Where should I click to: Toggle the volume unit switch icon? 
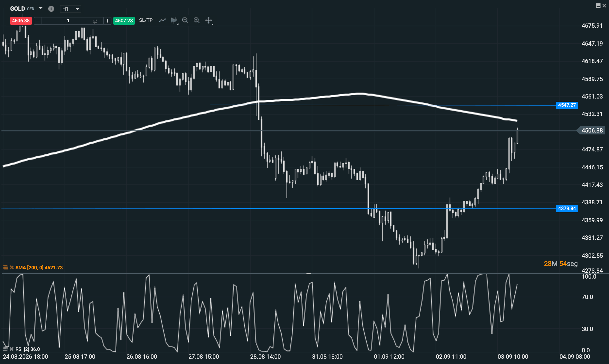coord(95,21)
